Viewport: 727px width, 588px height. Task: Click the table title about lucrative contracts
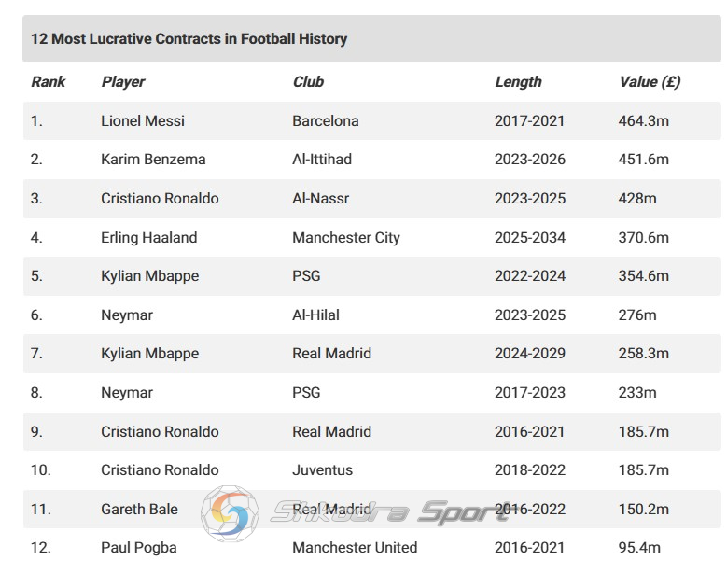coord(189,38)
